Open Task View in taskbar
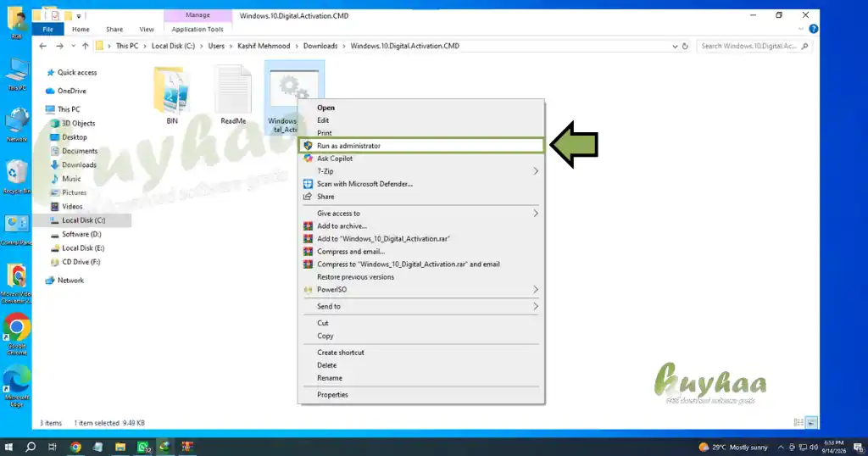The width and height of the screenshot is (868, 456). click(x=52, y=447)
